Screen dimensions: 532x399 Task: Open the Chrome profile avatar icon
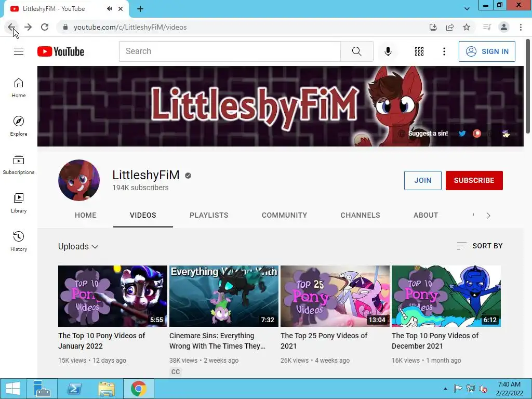[x=504, y=27]
